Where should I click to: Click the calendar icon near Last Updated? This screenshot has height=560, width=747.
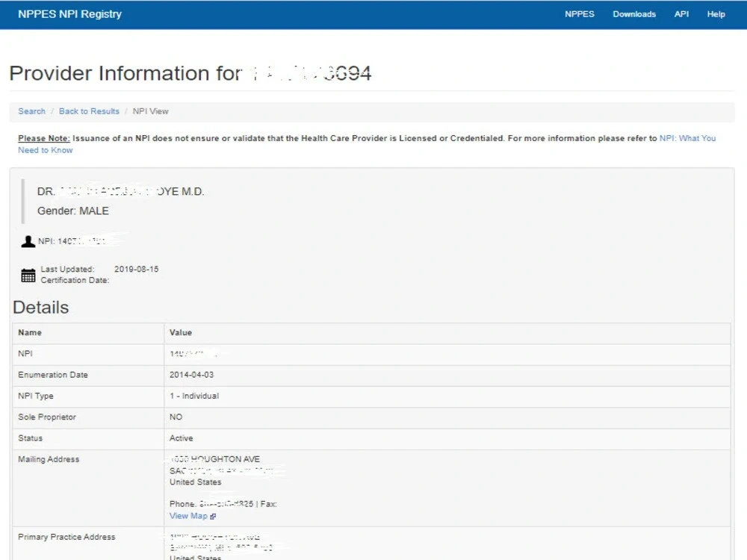pyautogui.click(x=26, y=275)
